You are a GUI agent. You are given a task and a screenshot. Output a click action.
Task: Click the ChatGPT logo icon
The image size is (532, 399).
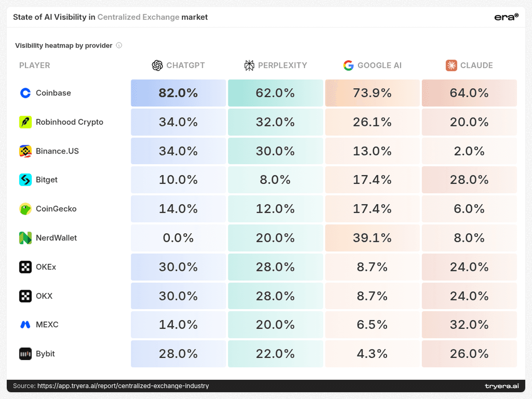coord(157,65)
